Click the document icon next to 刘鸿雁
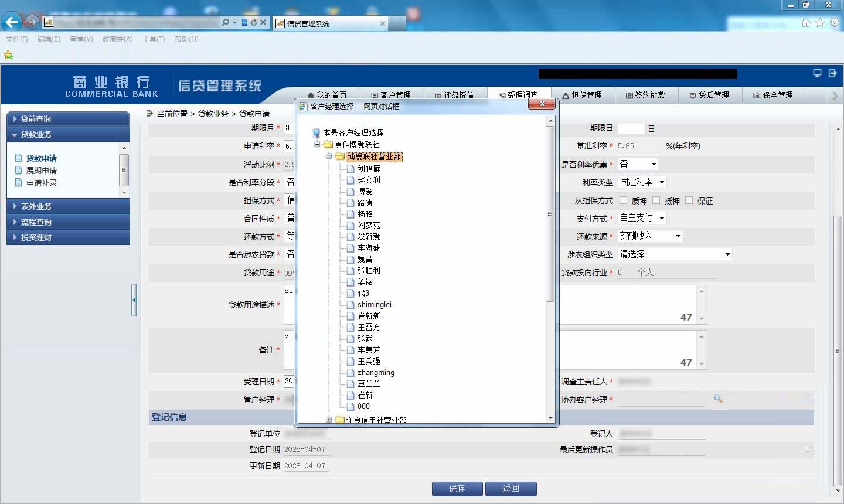The image size is (844, 504). coord(351,169)
